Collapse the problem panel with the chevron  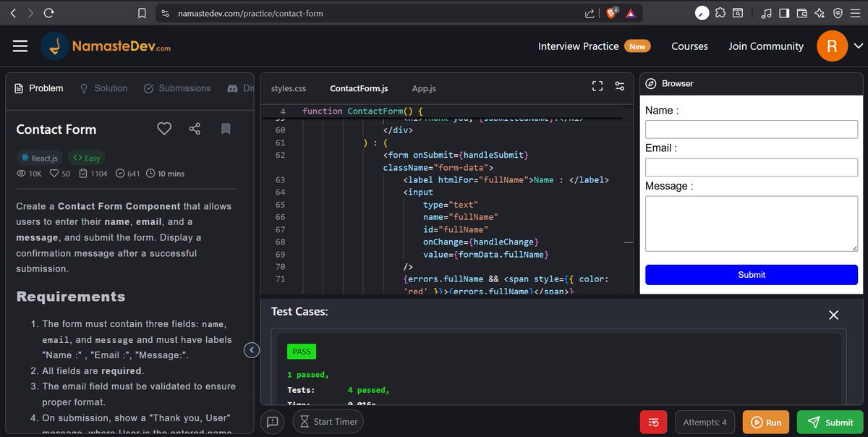[252, 350]
